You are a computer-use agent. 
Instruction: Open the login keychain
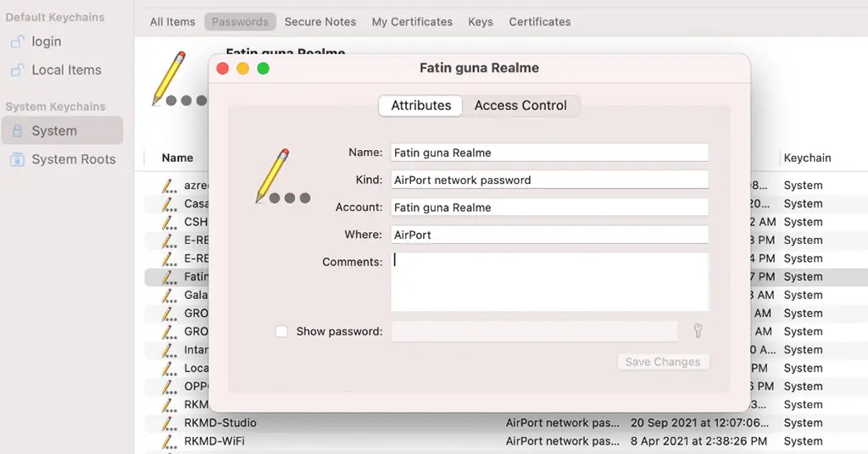(46, 42)
